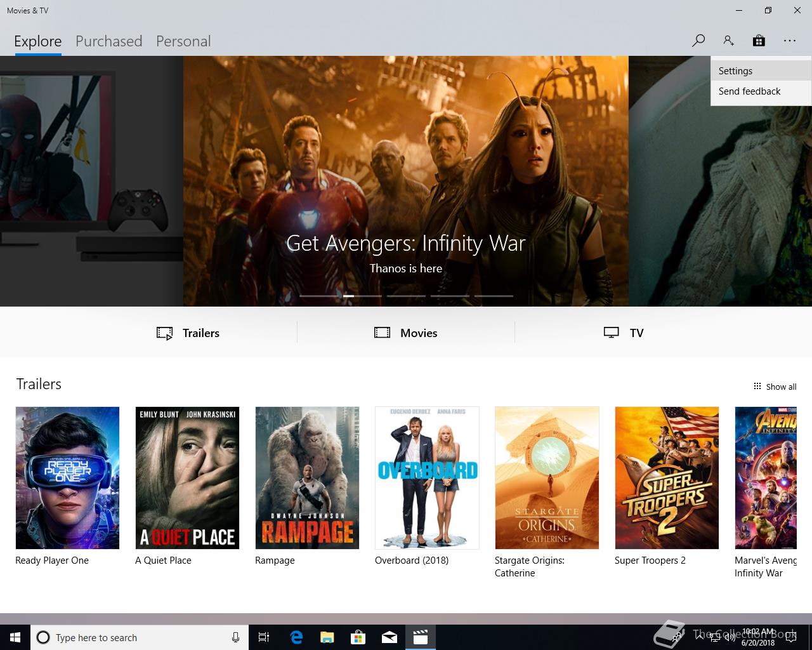
Task: Click the Type here to search box
Action: (140, 637)
